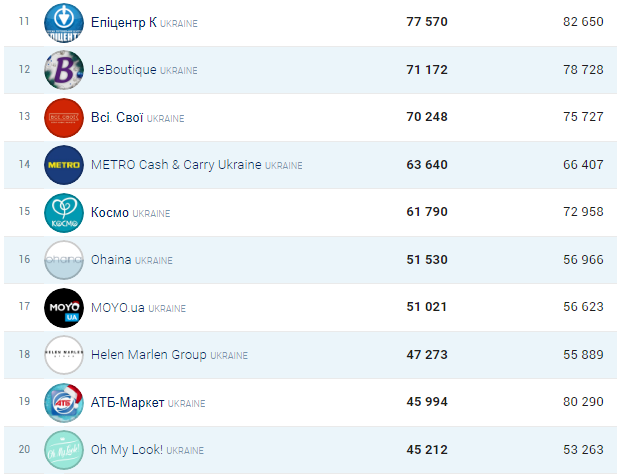Click the Helen Marlen Group logo
Screen dimensions: 620x476
point(64,355)
